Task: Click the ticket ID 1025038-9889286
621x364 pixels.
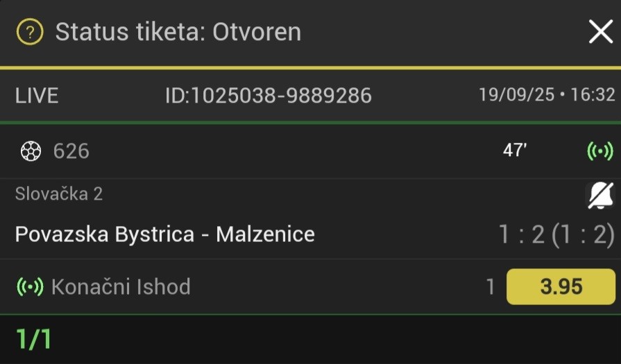Action: 268,95
